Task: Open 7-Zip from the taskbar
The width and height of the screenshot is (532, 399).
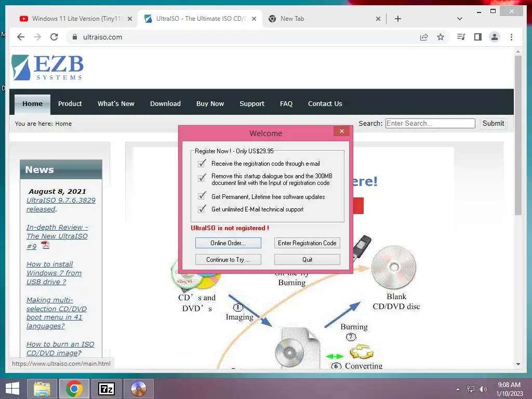Action: point(106,389)
